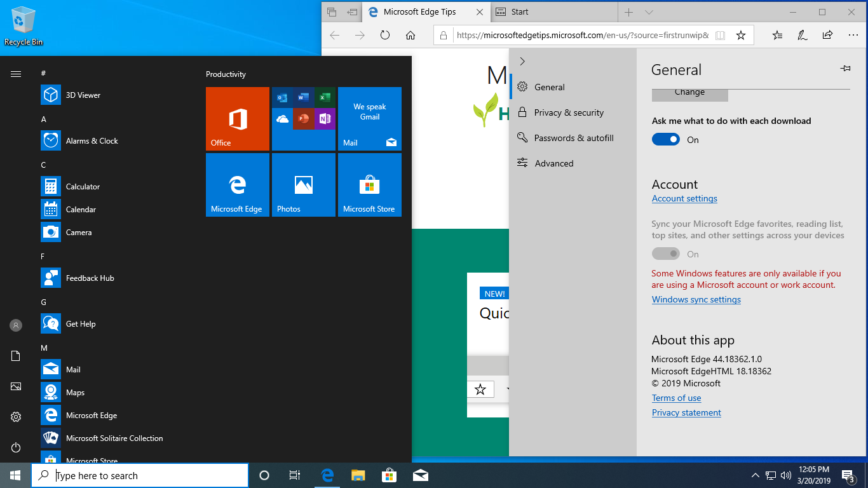Show hidden system tray icons
Screen dimensions: 868x488
coord(756,475)
